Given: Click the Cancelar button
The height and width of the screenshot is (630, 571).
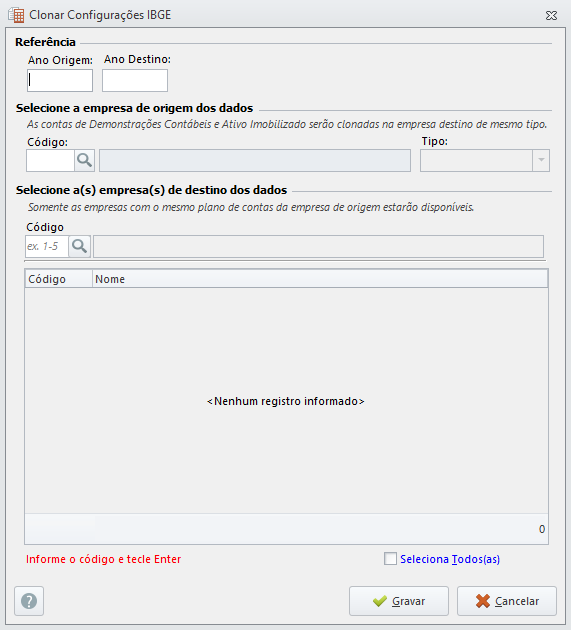Looking at the screenshot, I should click(x=507, y=601).
